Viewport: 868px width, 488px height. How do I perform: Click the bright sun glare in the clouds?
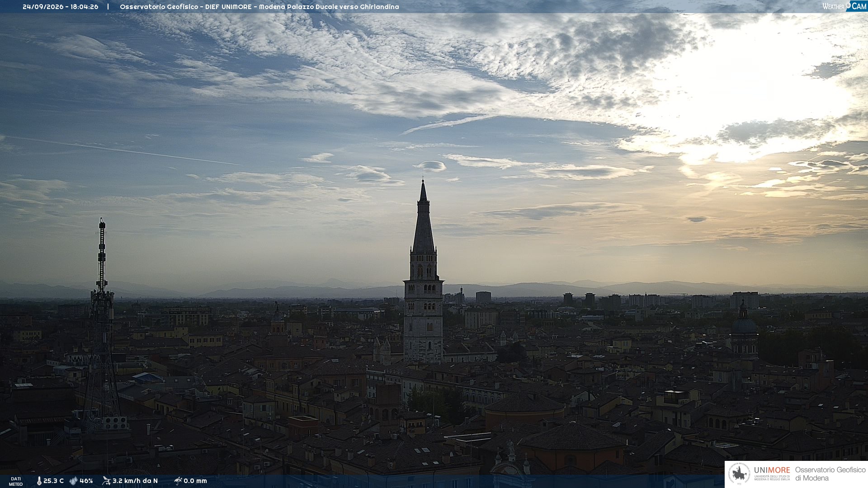click(746, 95)
